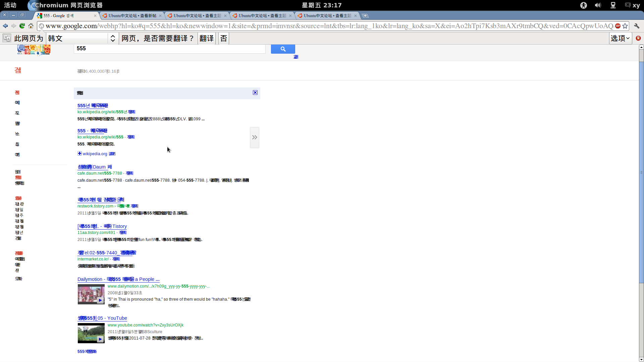Viewport: 644px width, 362px height.
Task: Open the Tel:02-555-7440 result title
Action: coord(107,253)
